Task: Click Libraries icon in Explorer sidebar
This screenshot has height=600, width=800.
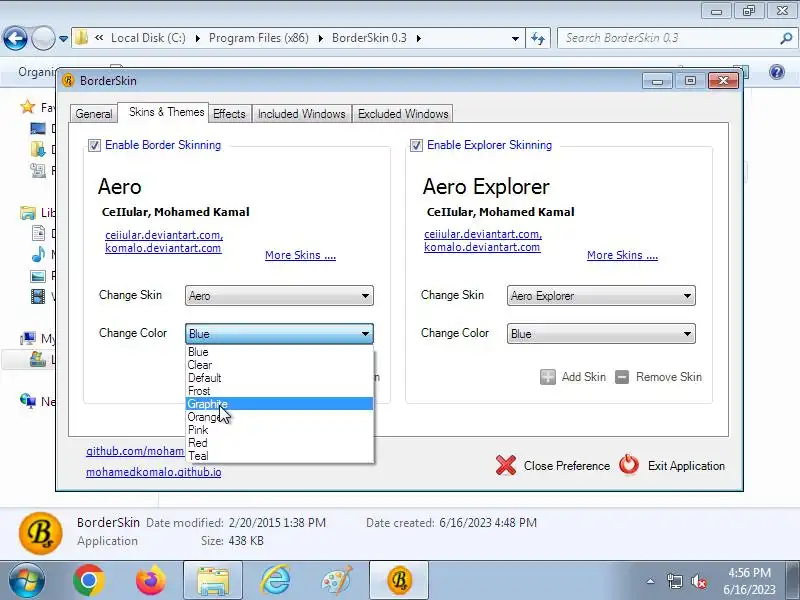Action: coord(28,212)
